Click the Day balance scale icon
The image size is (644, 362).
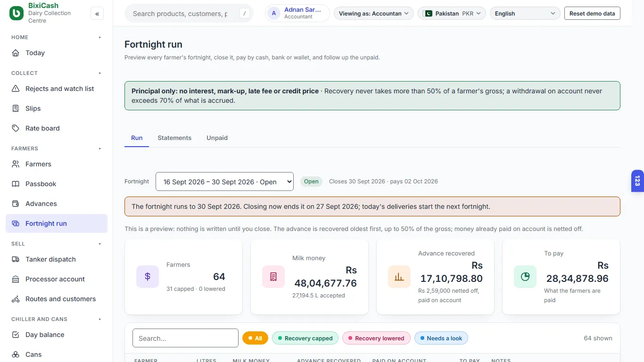[x=16, y=335]
